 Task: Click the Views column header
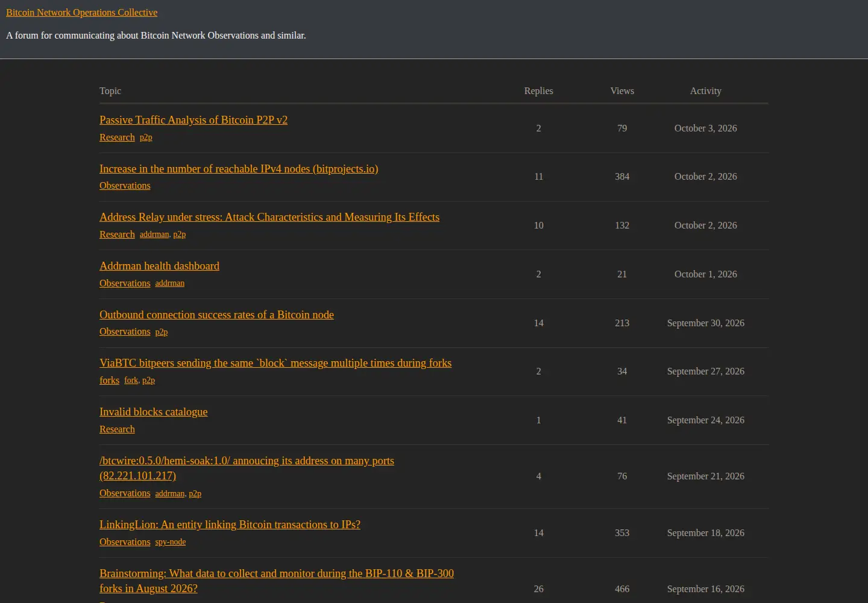[622, 90]
